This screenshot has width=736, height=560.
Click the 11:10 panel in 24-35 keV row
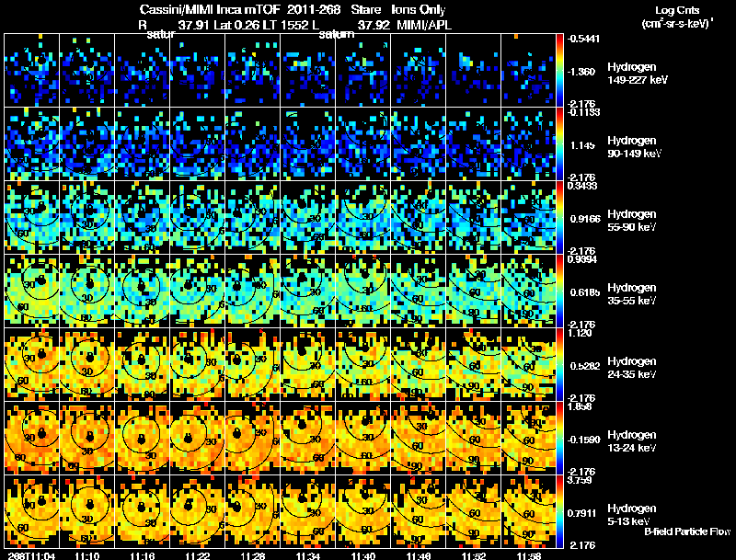pyautogui.click(x=86, y=364)
